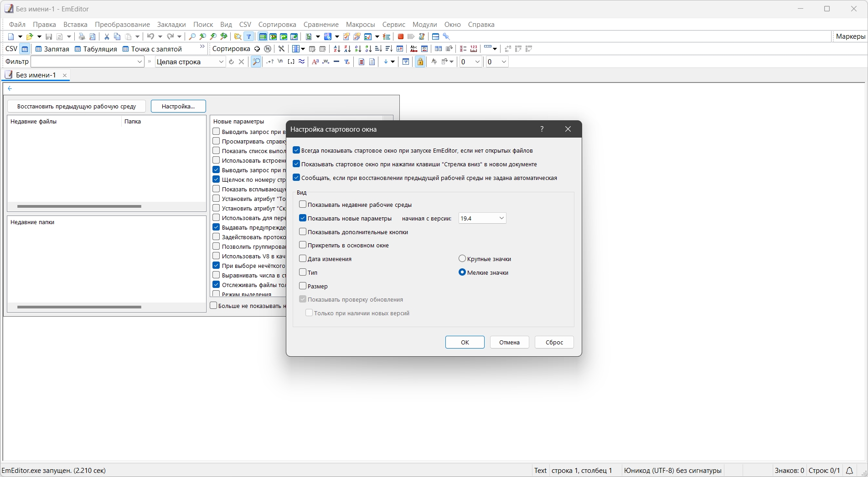Click the Сброс button

554,342
